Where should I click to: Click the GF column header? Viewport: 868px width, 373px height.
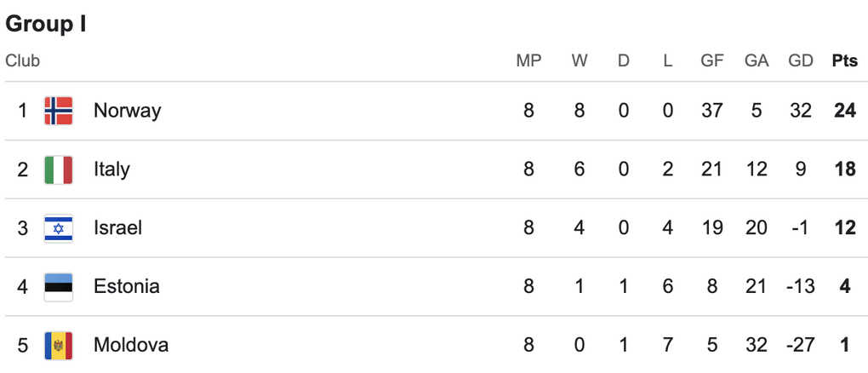pyautogui.click(x=712, y=61)
